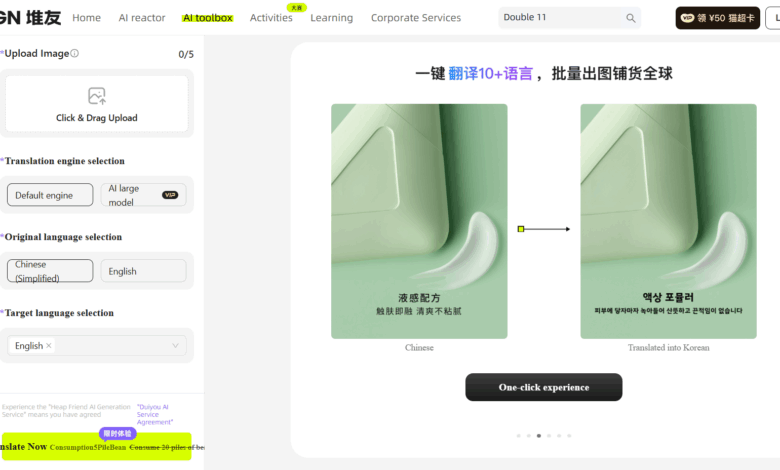Click the One-click experience button
This screenshot has height=470, width=780.
coord(543,387)
